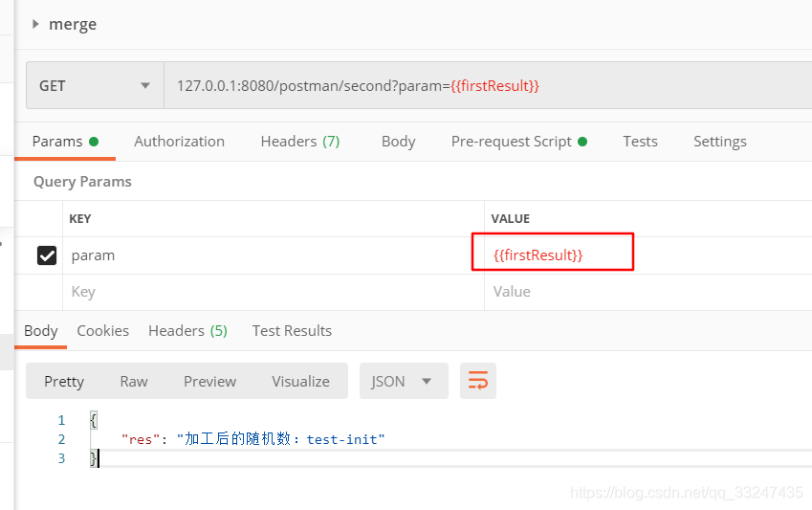
Task: Click the VALUE column header
Action: coord(510,219)
